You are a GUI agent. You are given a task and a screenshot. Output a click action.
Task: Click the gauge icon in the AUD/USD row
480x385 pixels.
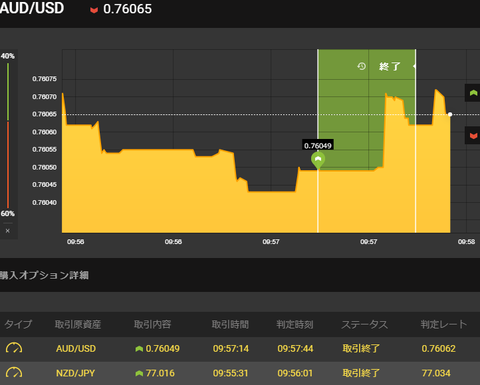pos(14,348)
